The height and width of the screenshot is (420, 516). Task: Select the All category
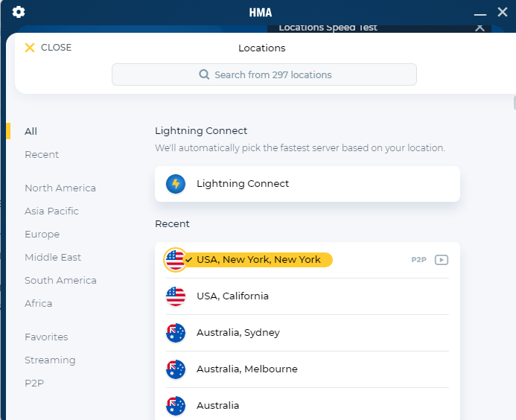tap(31, 131)
